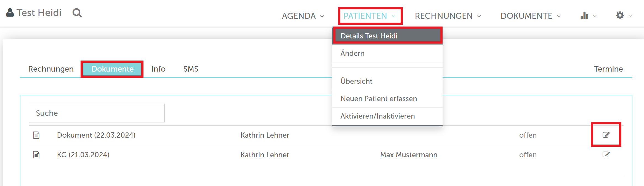Image resolution: width=644 pixels, height=186 pixels.
Task: Expand the AGENDA dropdown menu
Action: [303, 16]
